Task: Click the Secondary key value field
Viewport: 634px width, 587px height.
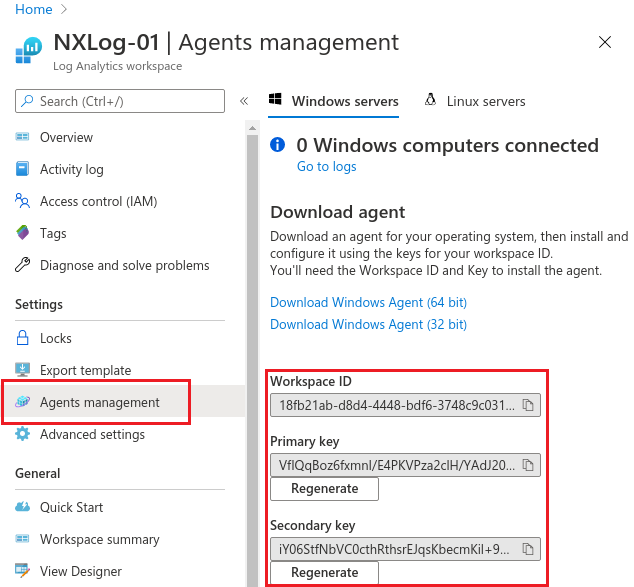Action: tap(405, 549)
